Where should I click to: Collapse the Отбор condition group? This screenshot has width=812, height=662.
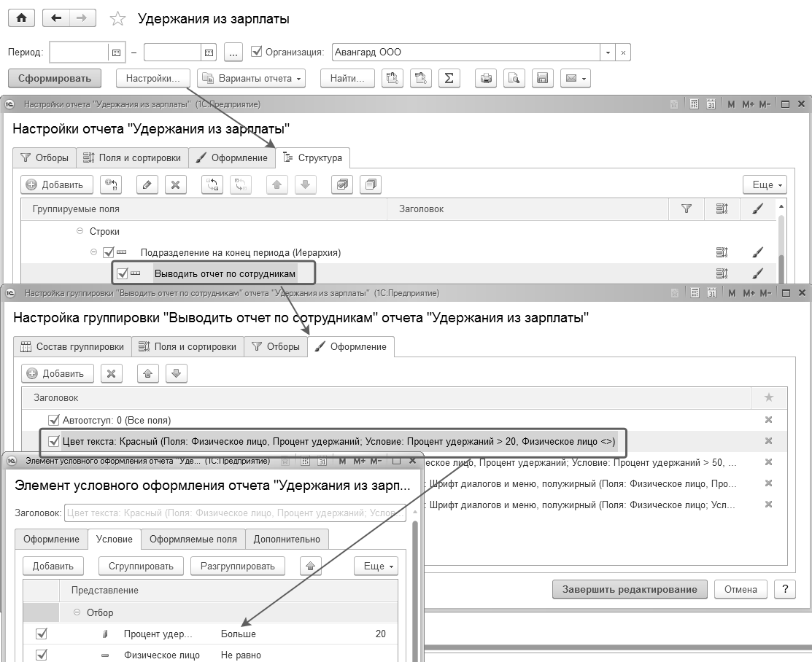77,612
